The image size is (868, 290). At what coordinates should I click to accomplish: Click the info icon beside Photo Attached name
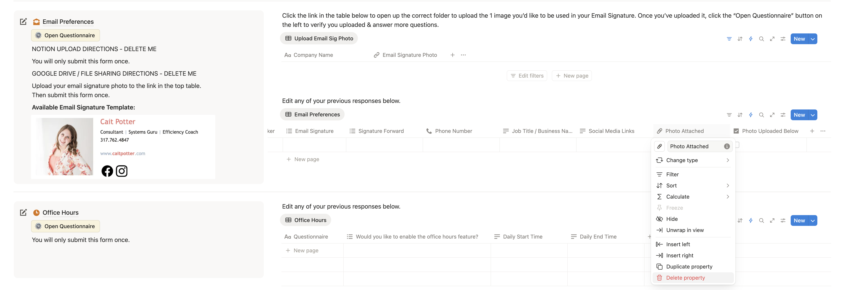[727, 146]
